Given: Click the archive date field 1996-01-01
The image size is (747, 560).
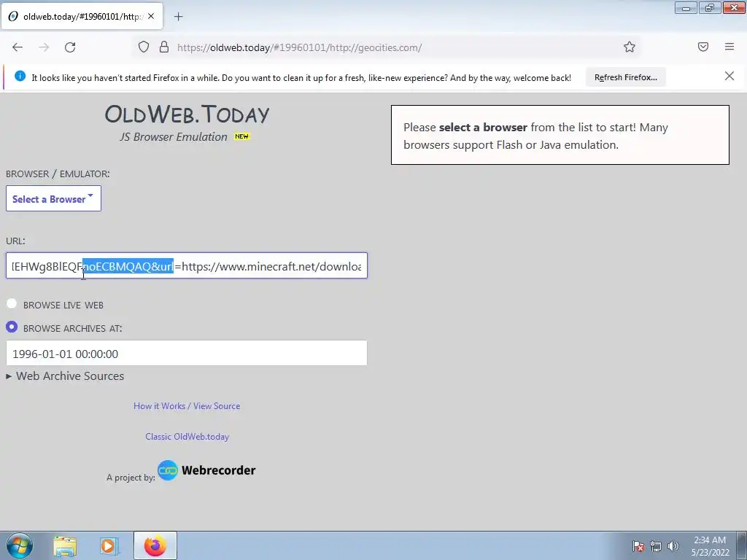Looking at the screenshot, I should [186, 354].
